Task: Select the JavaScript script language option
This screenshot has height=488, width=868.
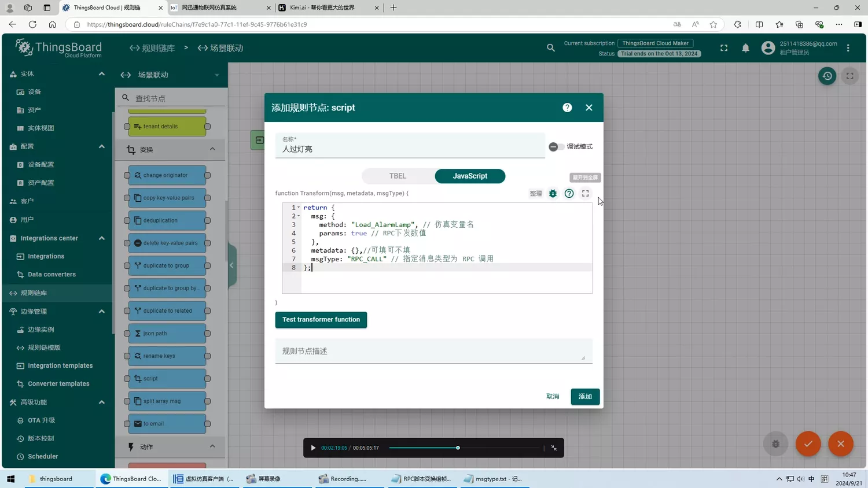Action: coord(469,176)
